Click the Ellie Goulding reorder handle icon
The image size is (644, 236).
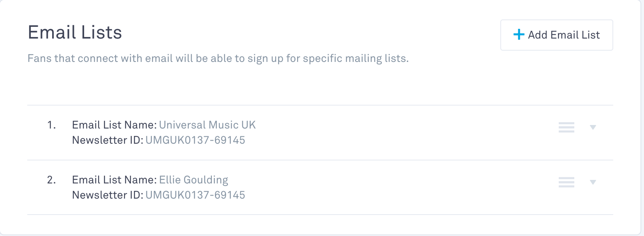coord(566,182)
